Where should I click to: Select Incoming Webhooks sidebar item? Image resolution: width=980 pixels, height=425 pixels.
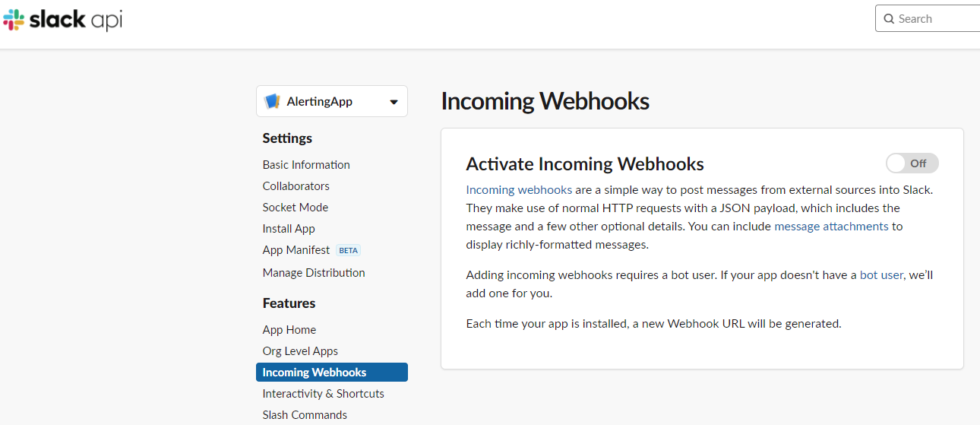(332, 372)
